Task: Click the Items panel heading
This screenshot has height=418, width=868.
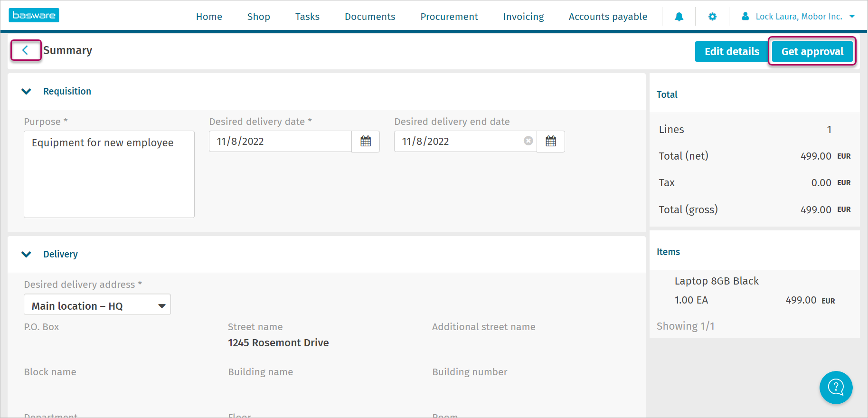Action: pyautogui.click(x=668, y=252)
